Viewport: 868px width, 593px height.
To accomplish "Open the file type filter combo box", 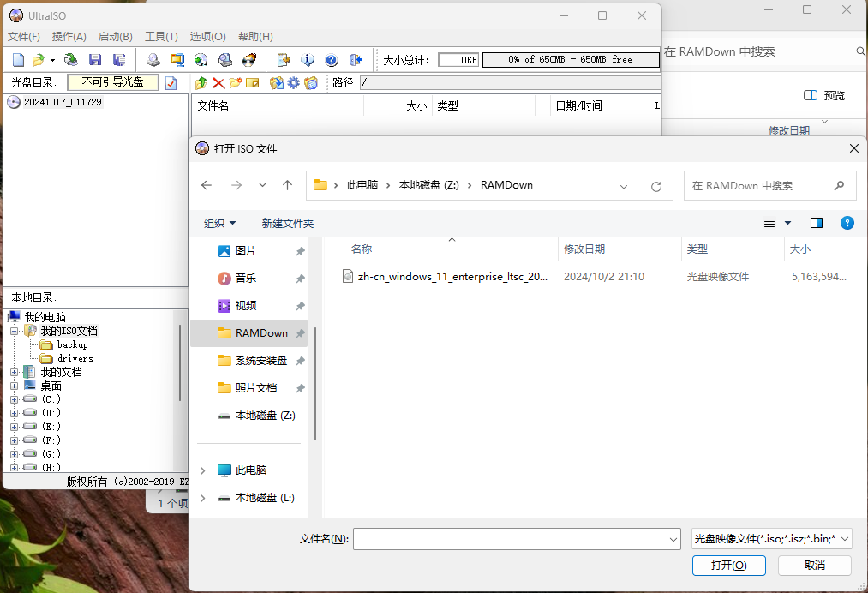I will pyautogui.click(x=772, y=539).
